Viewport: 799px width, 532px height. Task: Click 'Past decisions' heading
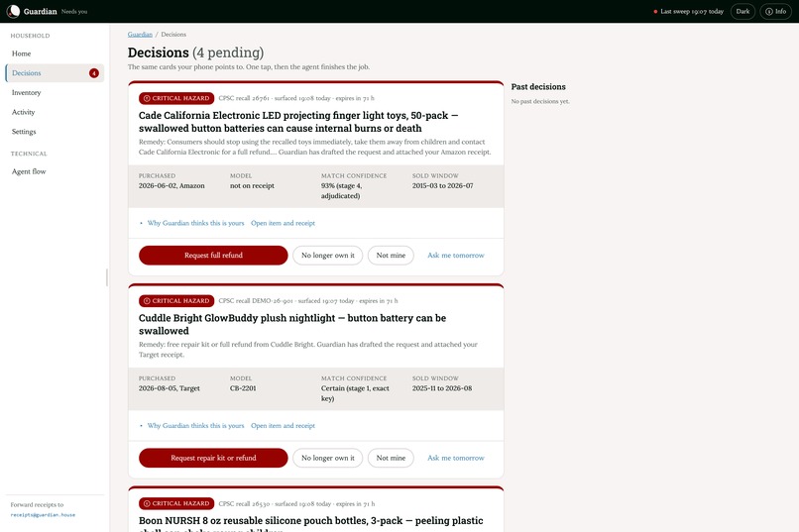tap(538, 86)
